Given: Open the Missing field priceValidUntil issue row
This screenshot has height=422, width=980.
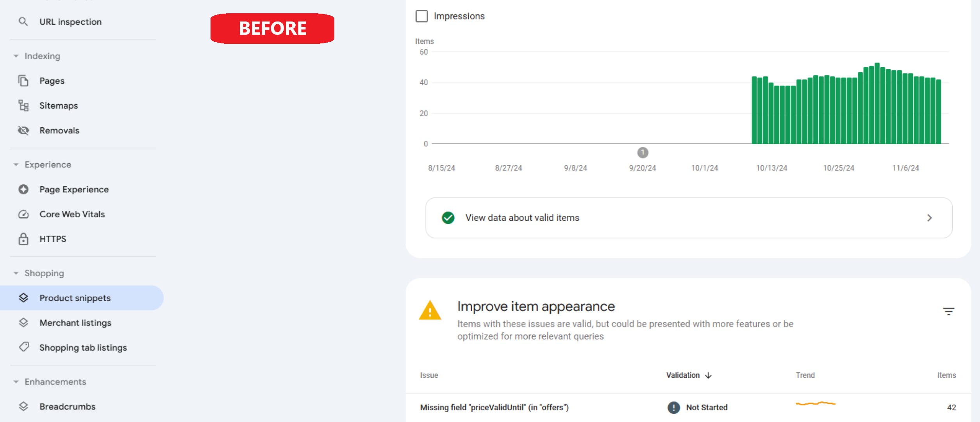Looking at the screenshot, I should coord(688,408).
